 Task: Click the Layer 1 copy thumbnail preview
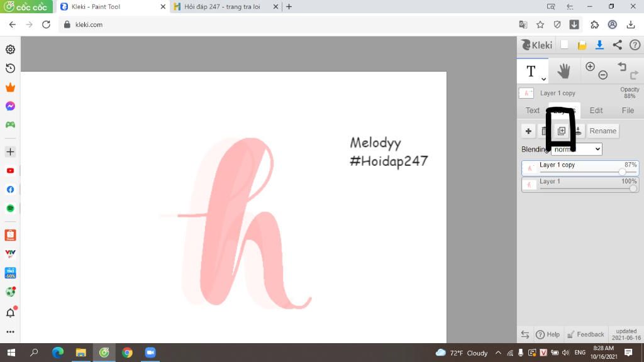tap(530, 168)
